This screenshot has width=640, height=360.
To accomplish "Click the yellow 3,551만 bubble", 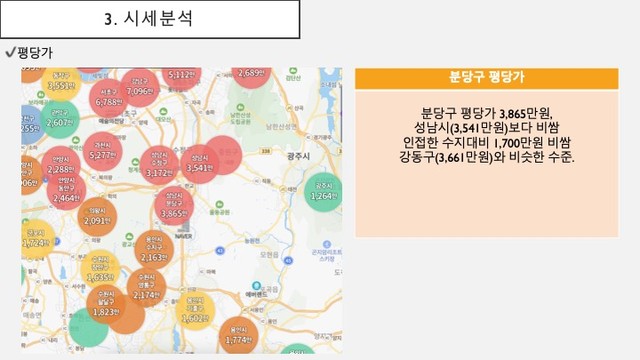I will pos(61,83).
